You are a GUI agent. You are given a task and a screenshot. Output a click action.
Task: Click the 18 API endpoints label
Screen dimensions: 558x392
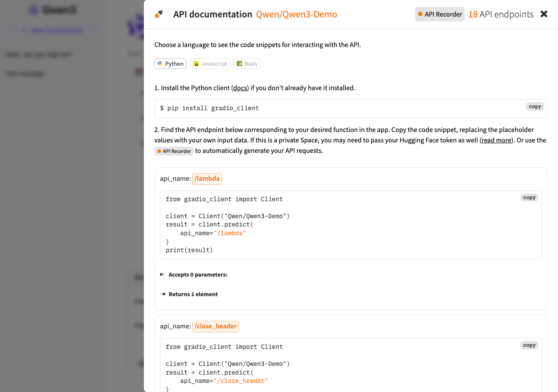pyautogui.click(x=501, y=14)
